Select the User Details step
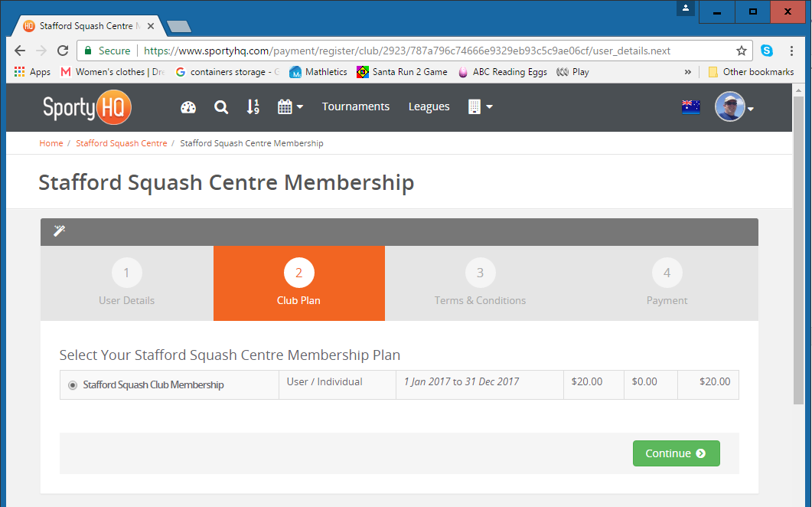 (126, 283)
